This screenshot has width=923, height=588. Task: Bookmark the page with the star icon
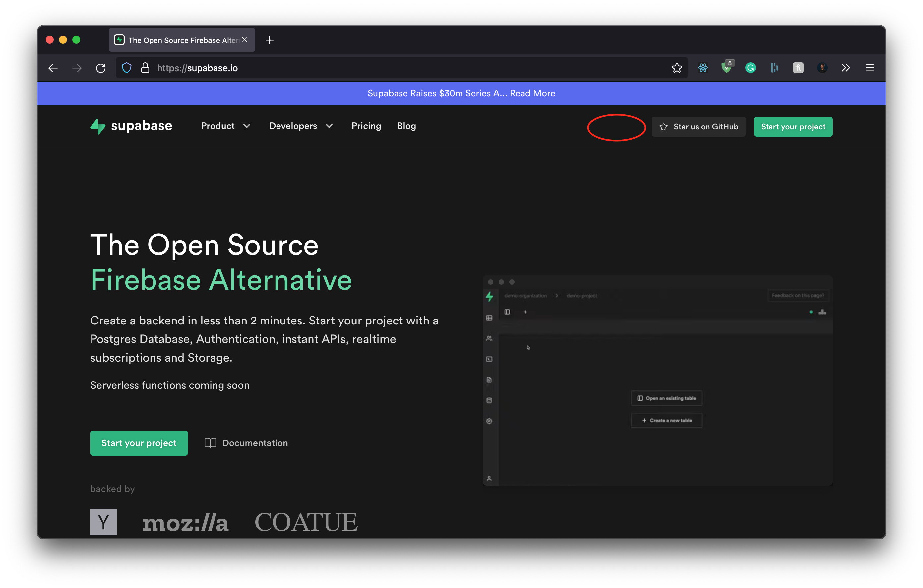click(677, 68)
